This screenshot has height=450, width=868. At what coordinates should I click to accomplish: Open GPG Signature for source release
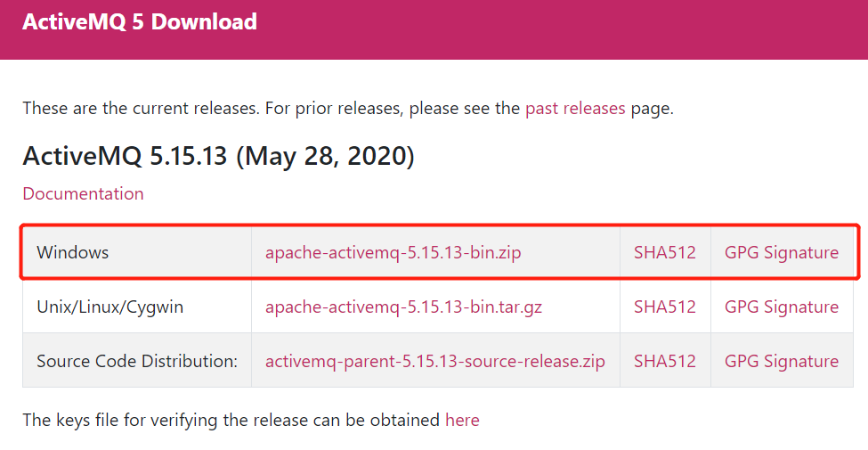point(782,361)
